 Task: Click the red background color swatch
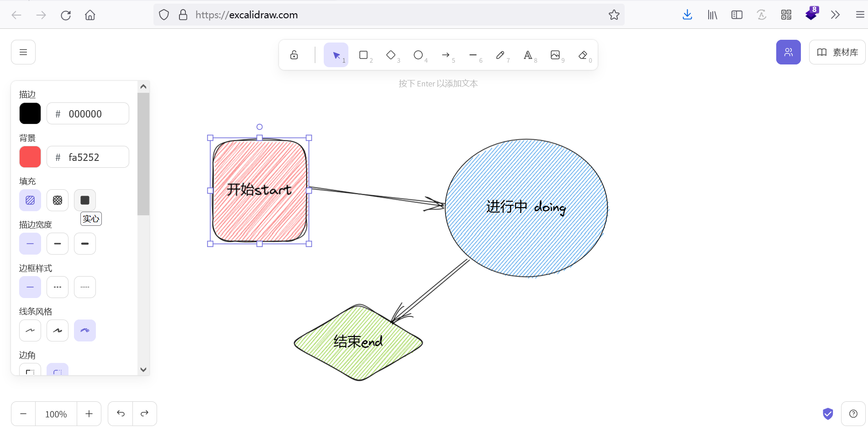(x=30, y=157)
